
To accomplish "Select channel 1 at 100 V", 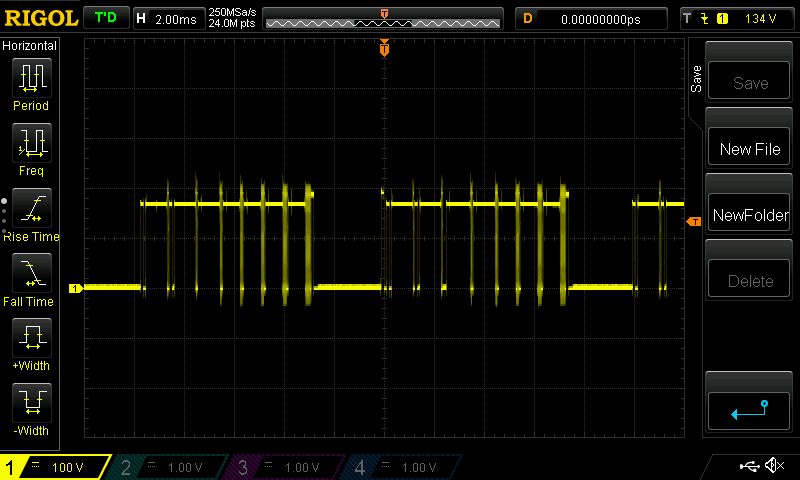I will pyautogui.click(x=56, y=467).
